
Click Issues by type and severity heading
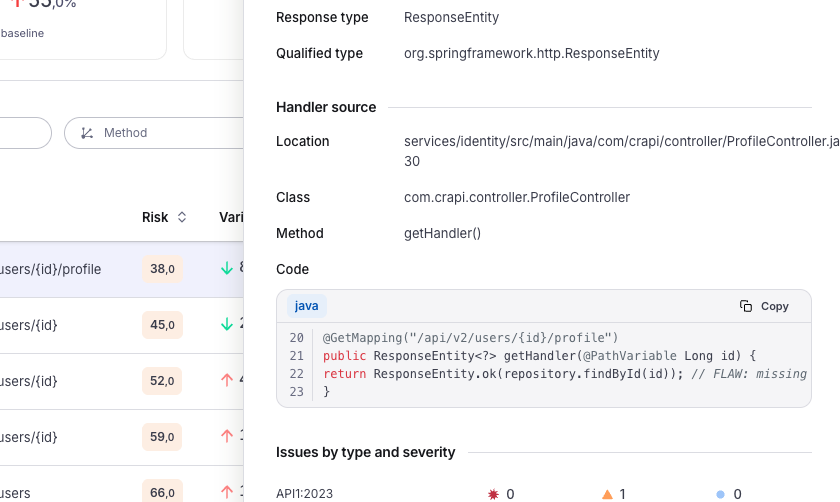(x=365, y=452)
